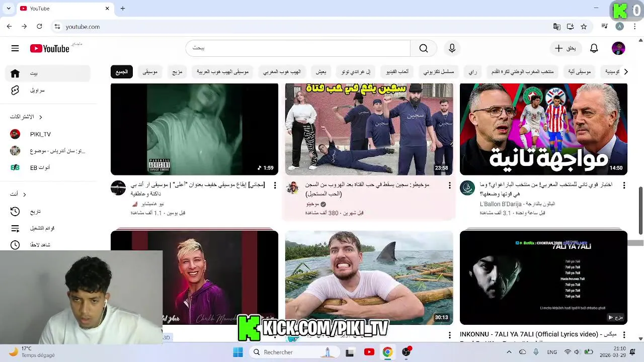Open Watch later in the sidebar
The height and width of the screenshot is (362, 644).
pos(48,245)
